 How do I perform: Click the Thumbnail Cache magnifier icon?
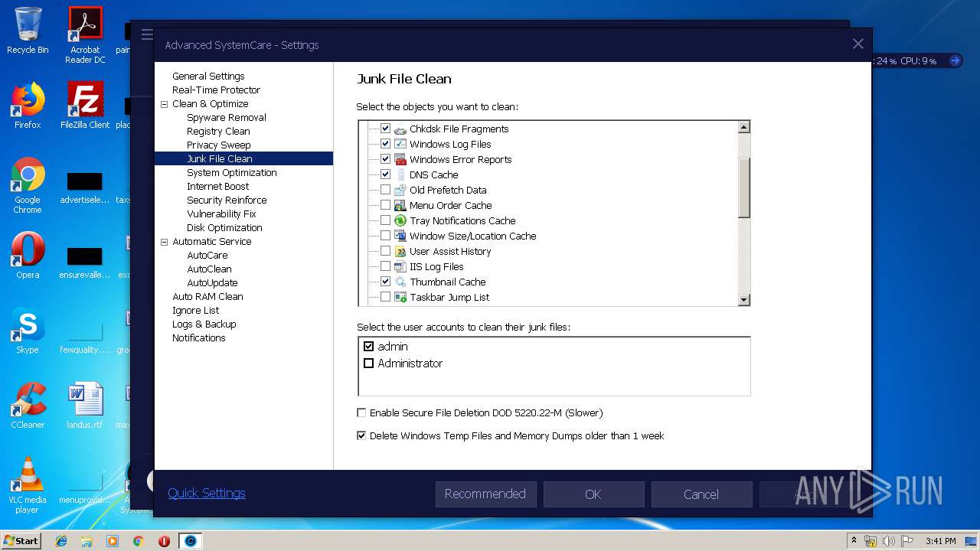[400, 282]
